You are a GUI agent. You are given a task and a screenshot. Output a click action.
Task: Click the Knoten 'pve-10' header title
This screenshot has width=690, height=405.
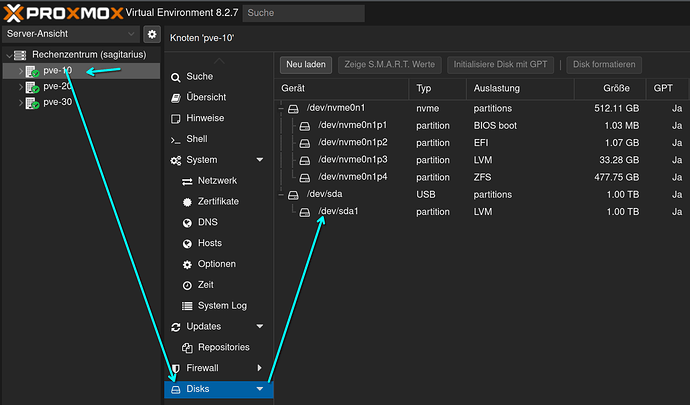pyautogui.click(x=202, y=38)
